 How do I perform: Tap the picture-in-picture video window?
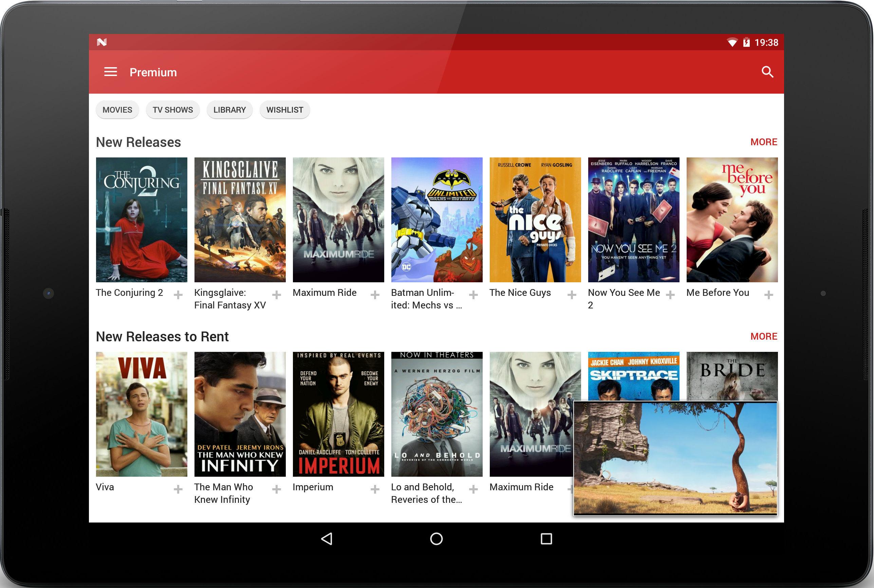675,458
